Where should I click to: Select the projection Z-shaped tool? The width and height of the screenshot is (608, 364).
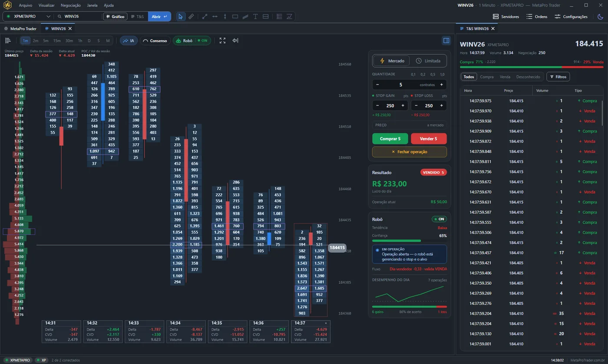point(290,16)
